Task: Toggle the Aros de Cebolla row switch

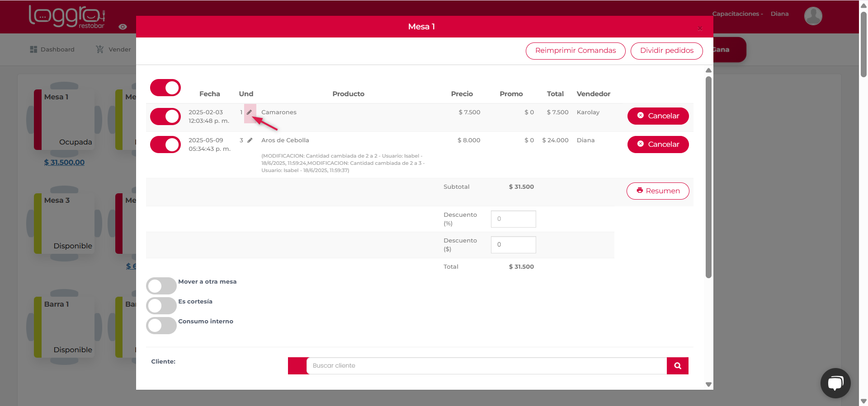Action: 165,145
